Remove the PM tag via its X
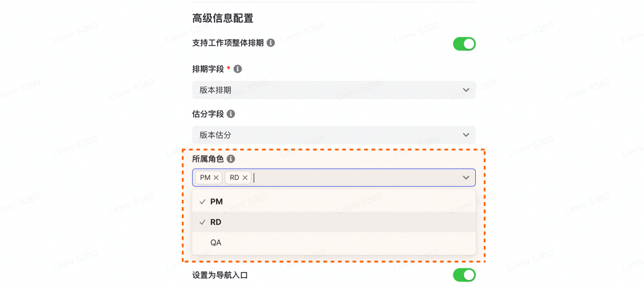The image size is (644, 287). (x=216, y=178)
